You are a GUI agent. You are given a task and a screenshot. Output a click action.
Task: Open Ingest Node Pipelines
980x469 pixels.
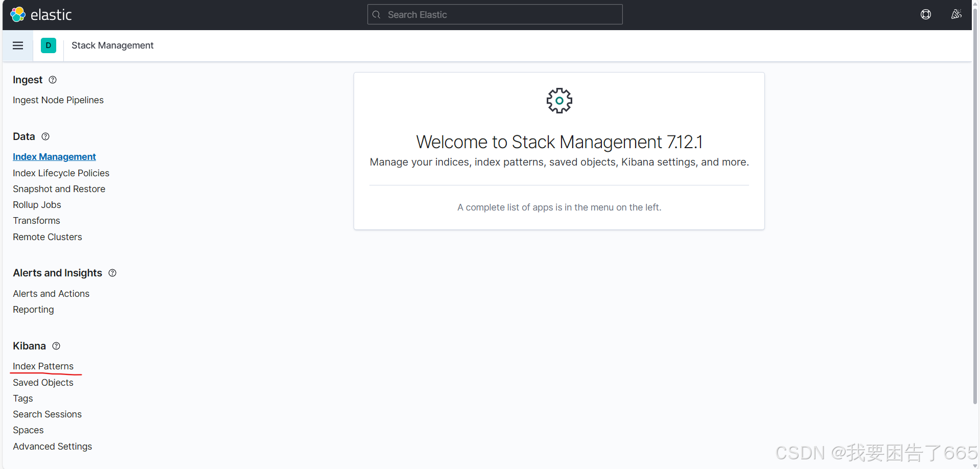58,100
